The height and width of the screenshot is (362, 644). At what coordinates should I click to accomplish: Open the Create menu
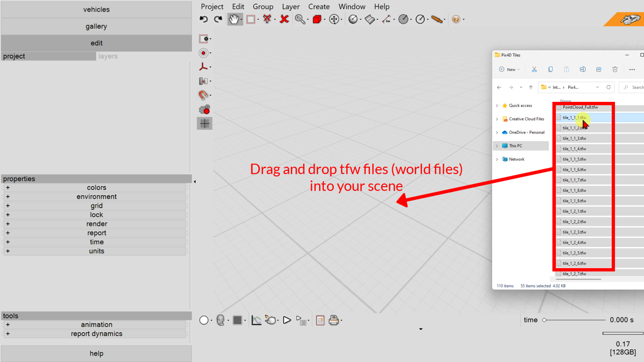[x=319, y=6]
